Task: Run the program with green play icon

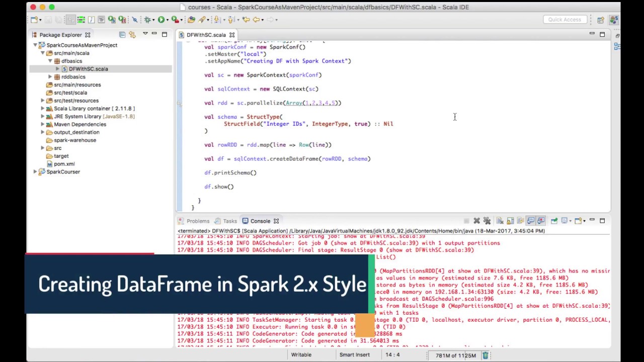Action: 161,20
